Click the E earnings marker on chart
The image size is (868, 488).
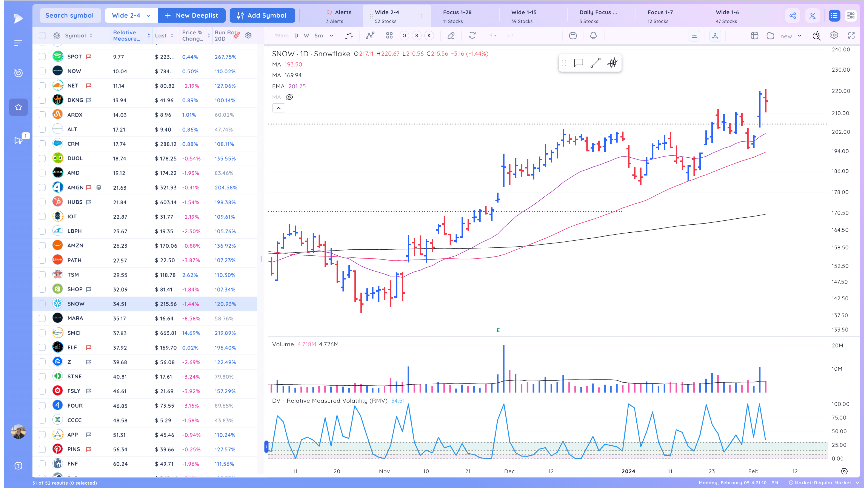click(498, 330)
